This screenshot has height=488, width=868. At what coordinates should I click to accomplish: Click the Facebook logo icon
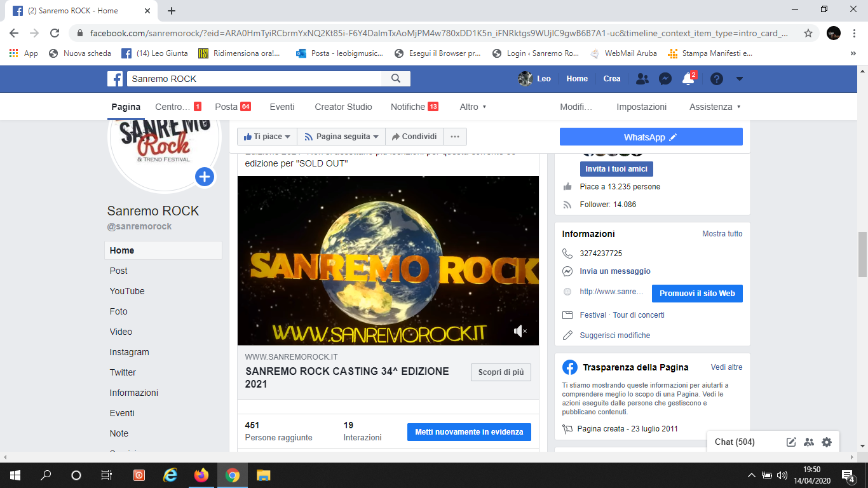pos(115,79)
